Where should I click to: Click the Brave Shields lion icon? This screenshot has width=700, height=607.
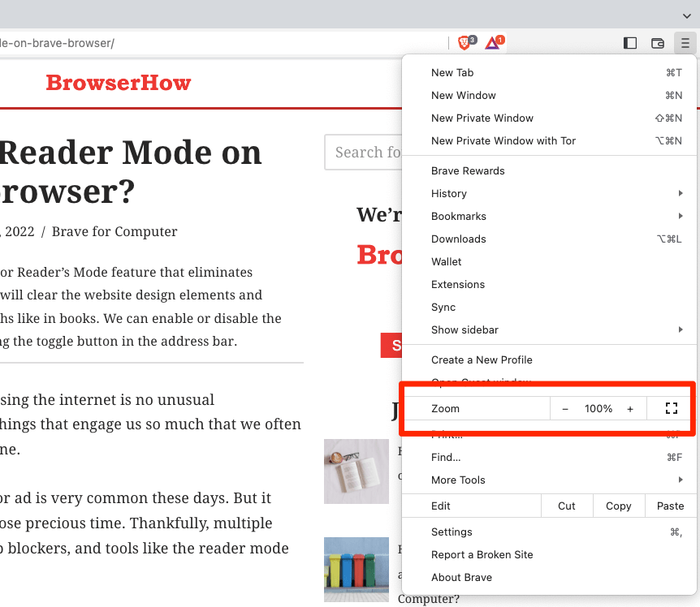(465, 43)
